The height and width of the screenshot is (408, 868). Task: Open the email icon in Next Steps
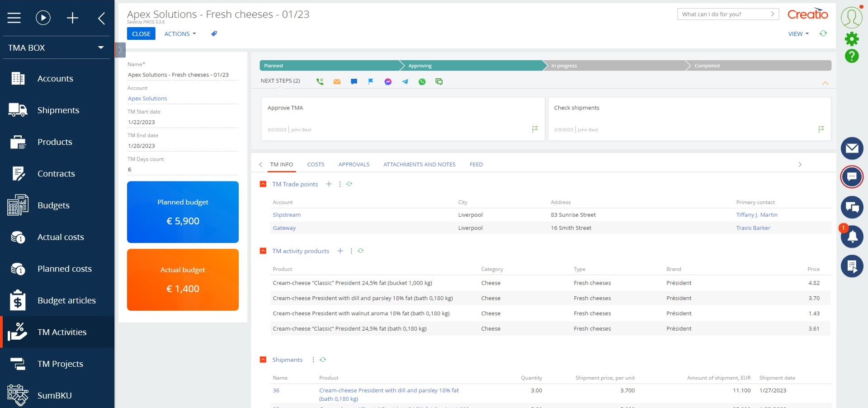tap(337, 81)
